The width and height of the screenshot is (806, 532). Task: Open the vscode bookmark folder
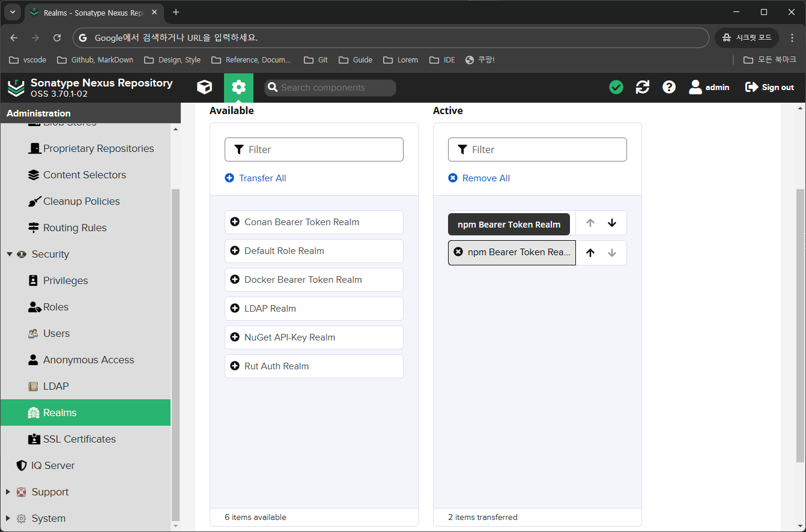coord(28,60)
